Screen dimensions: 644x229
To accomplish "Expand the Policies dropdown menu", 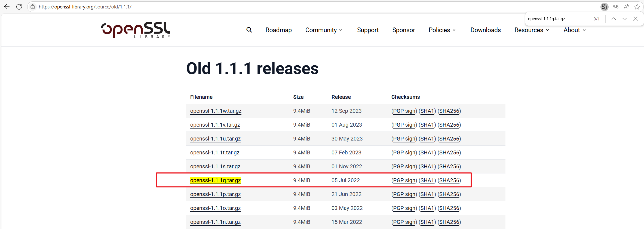I will [442, 30].
